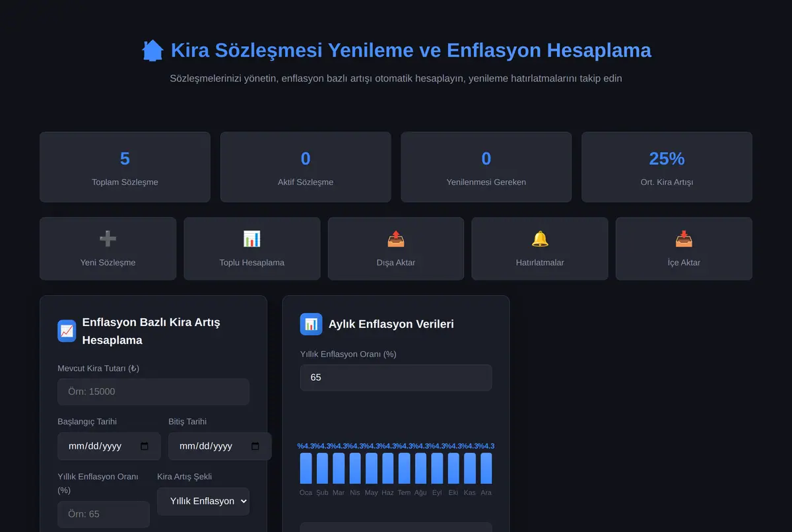Click the Kira Artış Şekli label
The image size is (792, 532).
pos(184,477)
